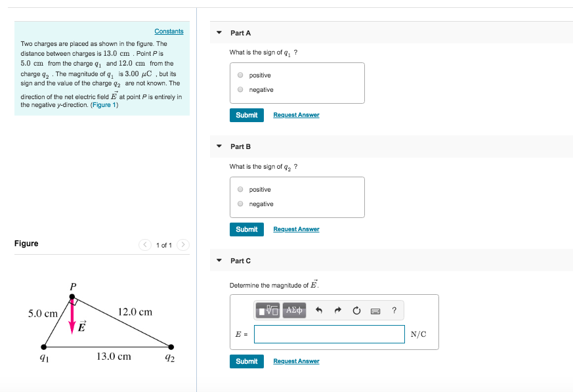This screenshot has height=392, width=573.
Task: Click the undo arrow in equation toolbar
Action: pos(318,311)
